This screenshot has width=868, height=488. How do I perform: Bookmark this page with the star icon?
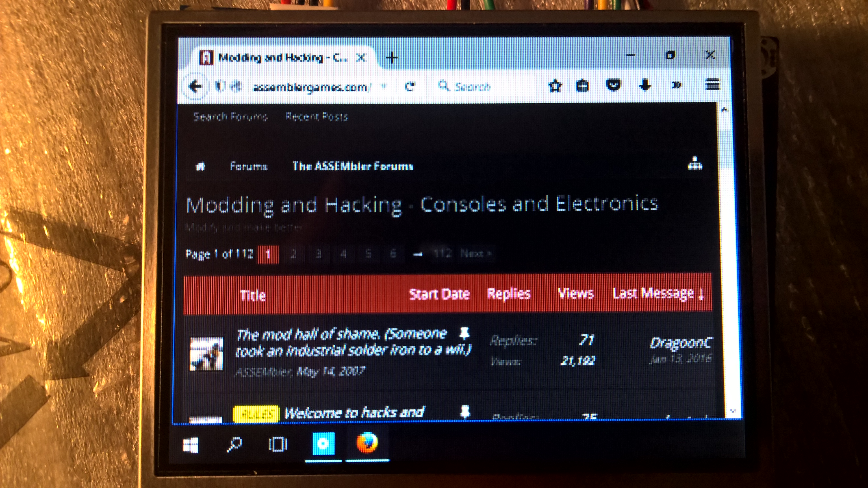click(555, 86)
